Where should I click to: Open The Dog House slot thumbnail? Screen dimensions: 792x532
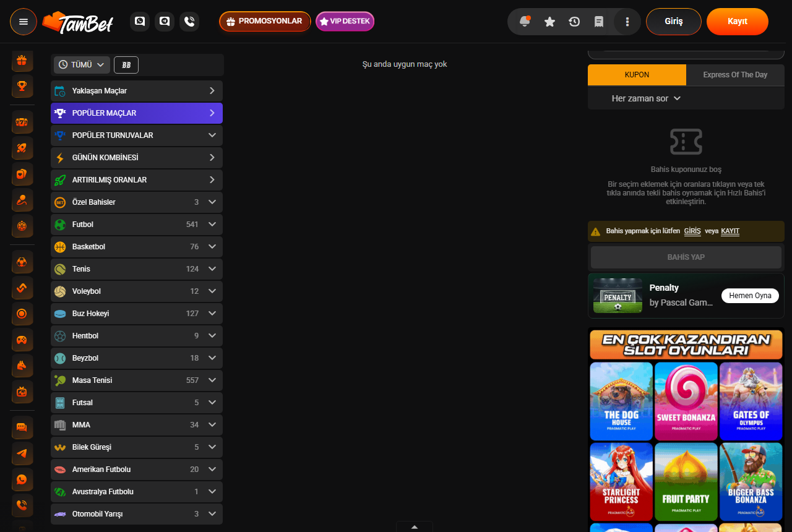[621, 401]
